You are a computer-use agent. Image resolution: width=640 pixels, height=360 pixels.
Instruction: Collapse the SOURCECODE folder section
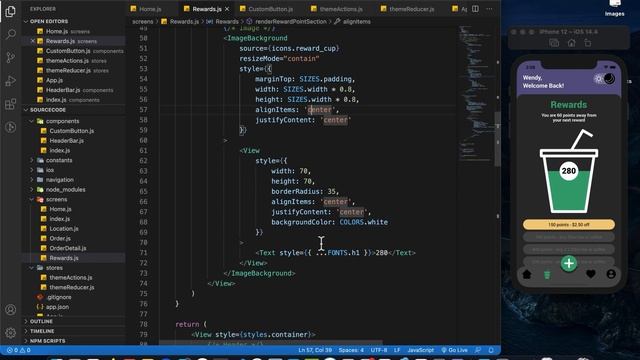click(x=26, y=110)
